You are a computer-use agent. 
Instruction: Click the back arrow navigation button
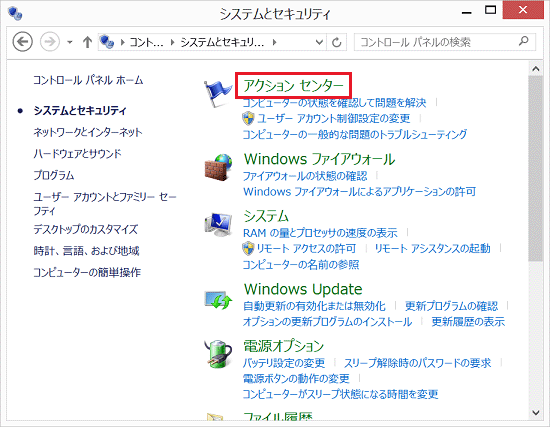(23, 42)
